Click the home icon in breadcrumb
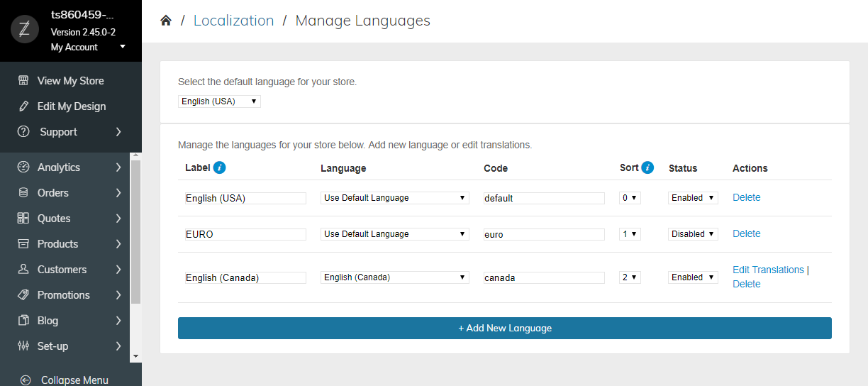Screen dimensions: 868x386 pyautogui.click(x=166, y=21)
